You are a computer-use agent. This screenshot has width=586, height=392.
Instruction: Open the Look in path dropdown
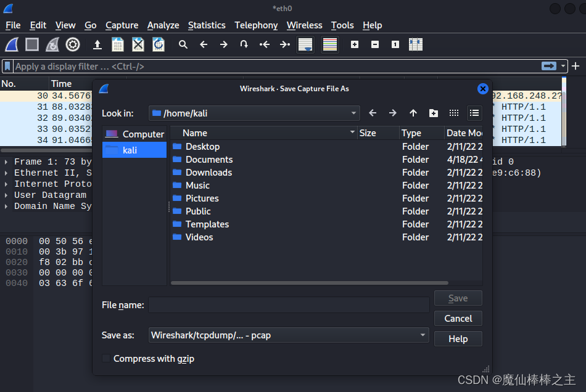(x=254, y=113)
